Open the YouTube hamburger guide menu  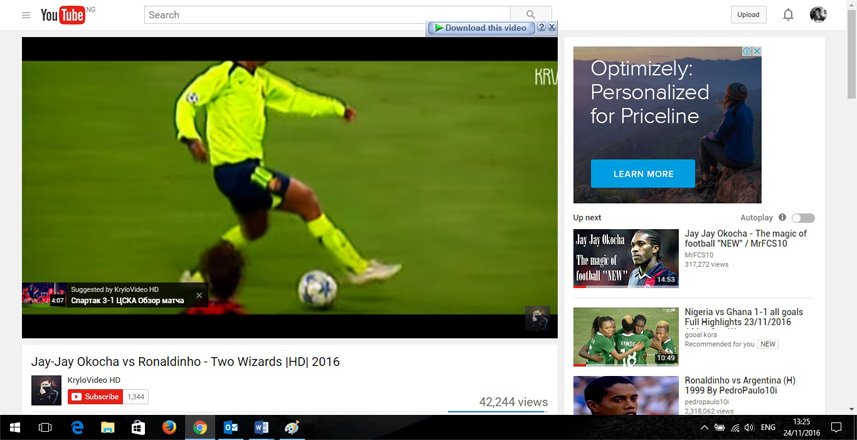click(26, 15)
